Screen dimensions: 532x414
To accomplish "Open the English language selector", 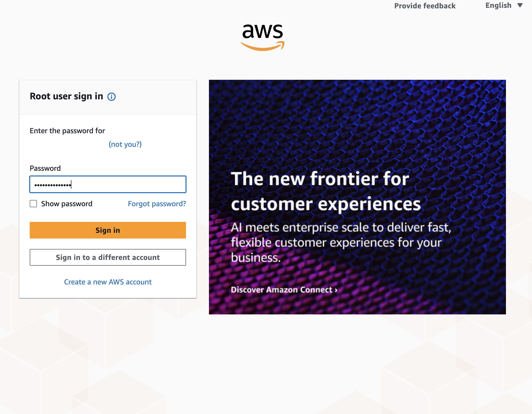I will coord(498,5).
